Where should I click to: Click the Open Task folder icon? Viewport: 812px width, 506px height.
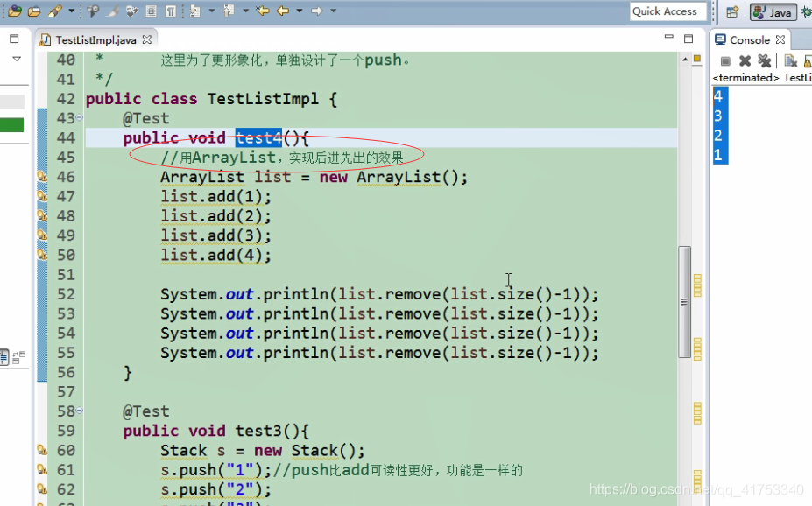coord(34,11)
